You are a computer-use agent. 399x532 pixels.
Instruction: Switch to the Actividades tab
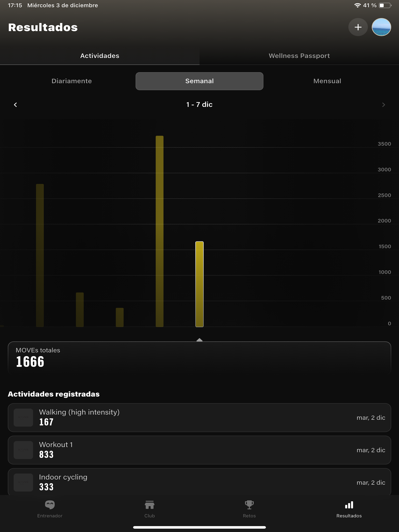(x=100, y=56)
